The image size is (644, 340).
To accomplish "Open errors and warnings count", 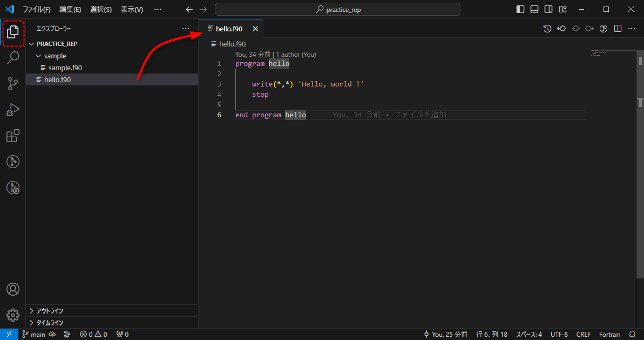I will (x=93, y=334).
